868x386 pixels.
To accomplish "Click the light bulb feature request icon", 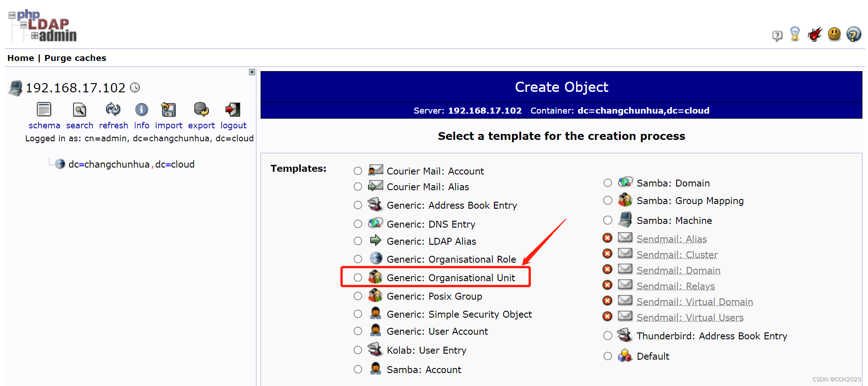I will point(795,34).
